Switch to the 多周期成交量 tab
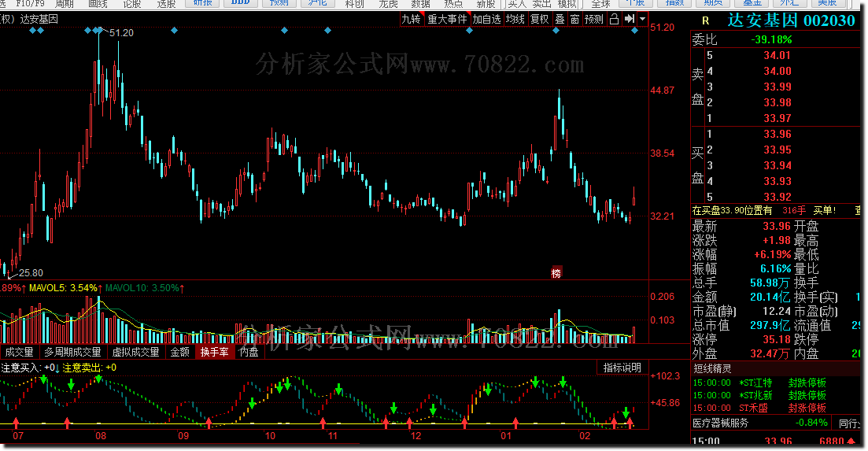The width and height of the screenshot is (868, 451). [x=72, y=352]
